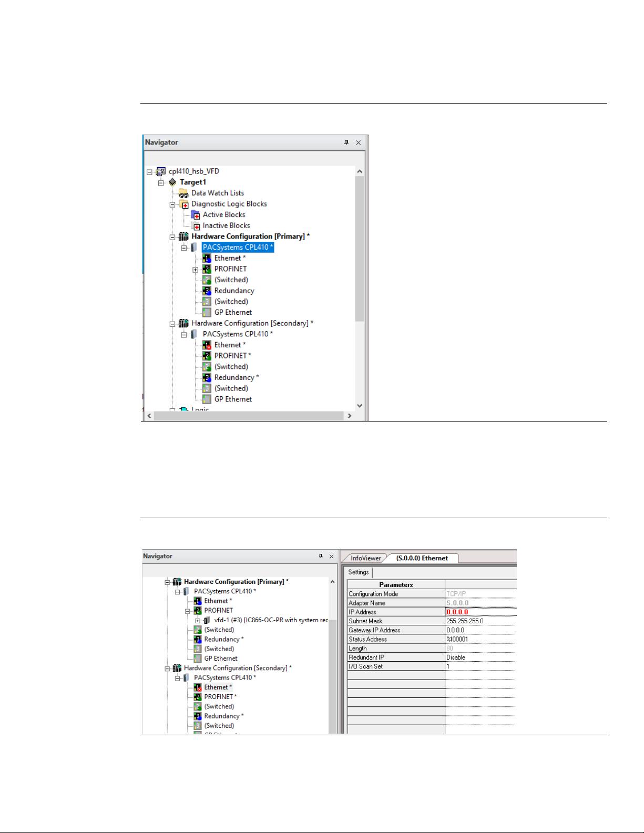Click the Hardware Configuration [Secondary] rack icon, top panel
Viewport: 644px width, 833px height.
(x=183, y=323)
